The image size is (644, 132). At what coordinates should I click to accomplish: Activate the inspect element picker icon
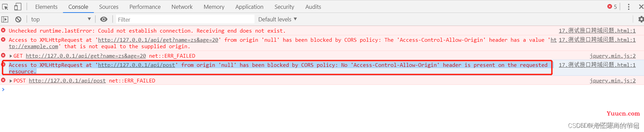pyautogui.click(x=5, y=7)
